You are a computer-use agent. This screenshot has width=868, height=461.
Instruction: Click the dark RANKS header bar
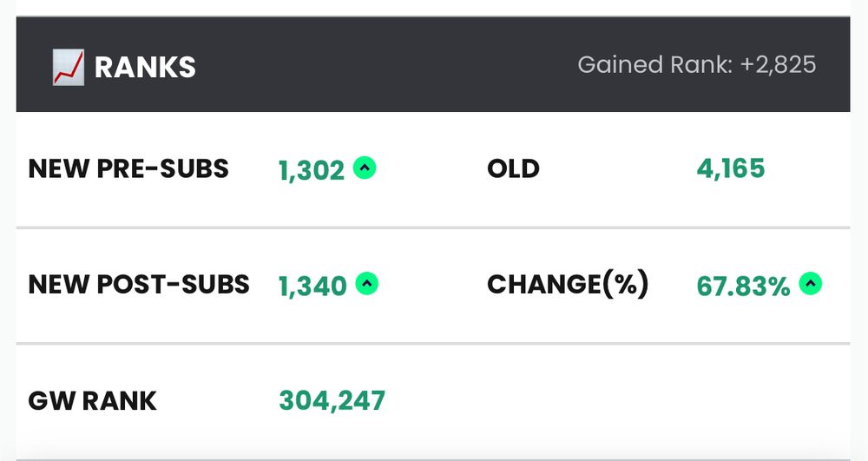click(433, 64)
